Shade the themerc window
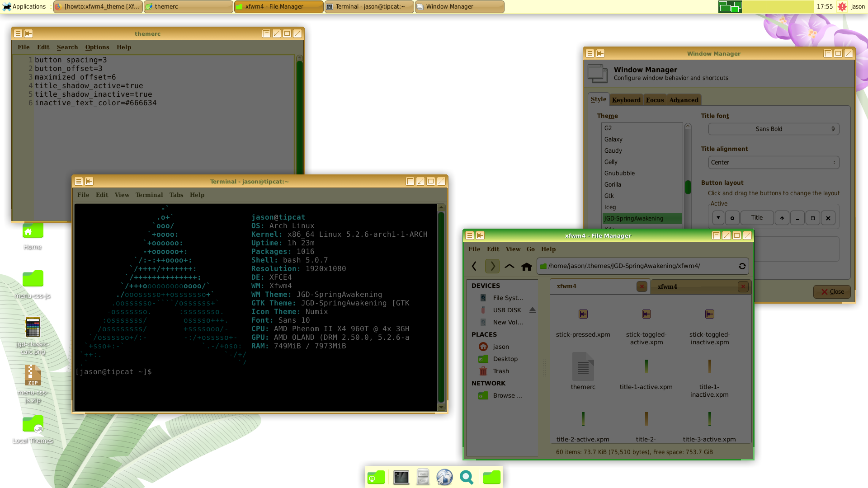This screenshot has height=488, width=868. [x=266, y=33]
